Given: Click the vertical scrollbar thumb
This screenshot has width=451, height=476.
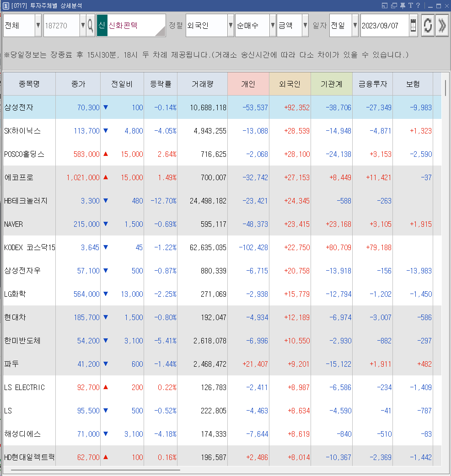Looking at the screenshot, I should (446, 88).
